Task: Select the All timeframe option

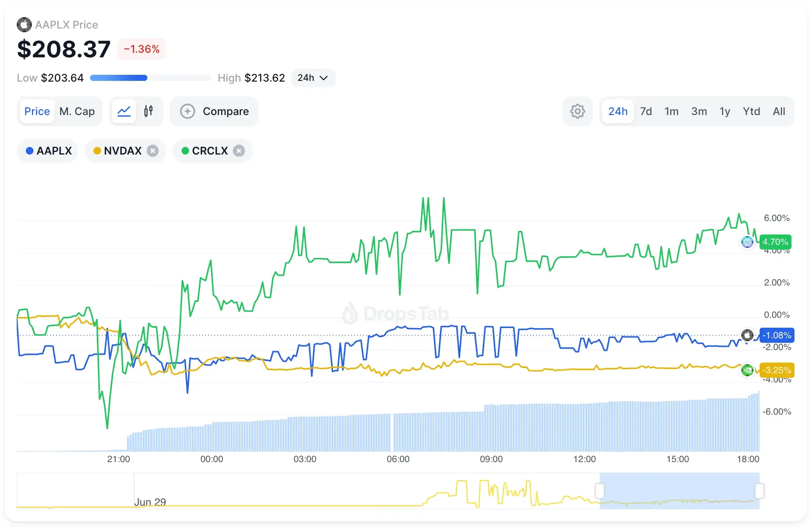Action: pos(779,111)
